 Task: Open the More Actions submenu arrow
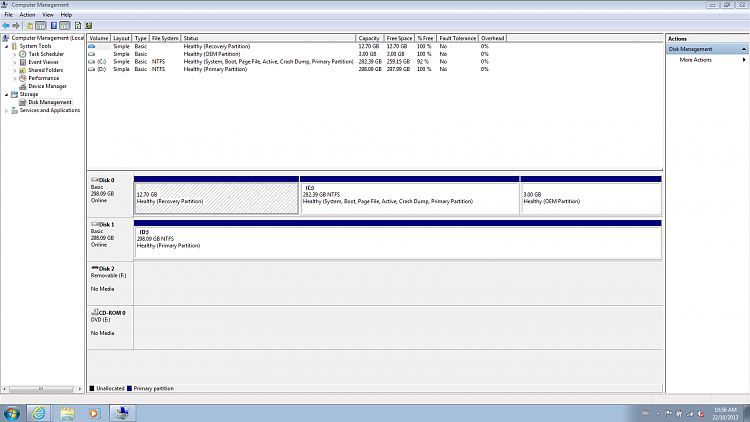pyautogui.click(x=744, y=60)
